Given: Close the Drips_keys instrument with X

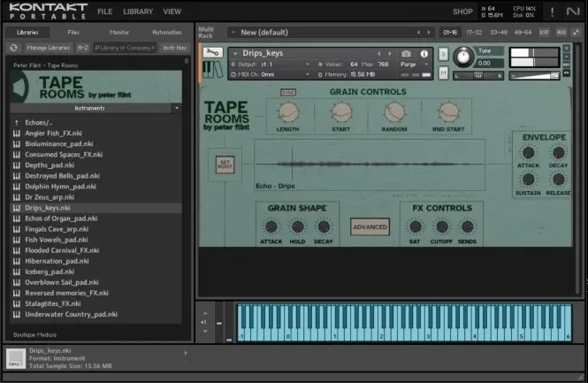Looking at the screenshot, I should (x=566, y=49).
